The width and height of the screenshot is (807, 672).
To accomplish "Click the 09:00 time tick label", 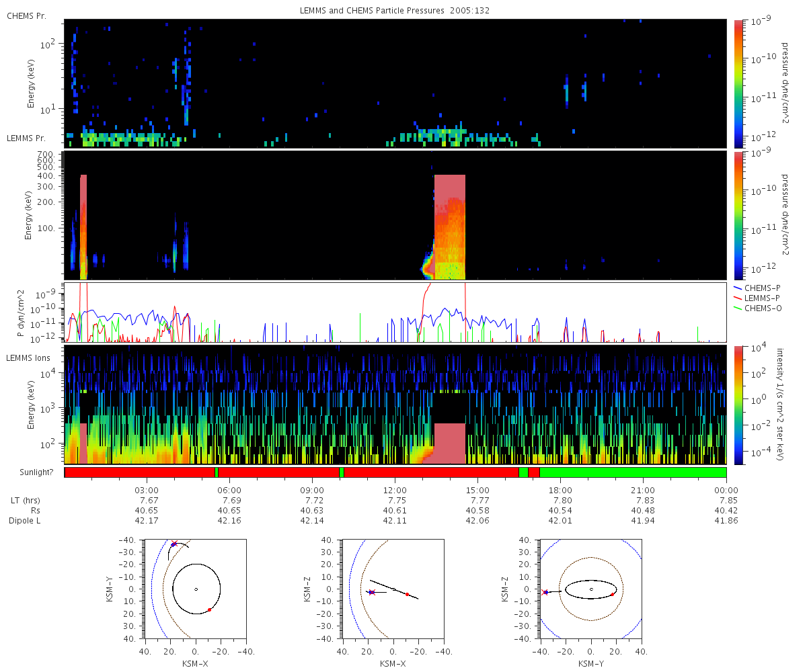I will 313,491.
